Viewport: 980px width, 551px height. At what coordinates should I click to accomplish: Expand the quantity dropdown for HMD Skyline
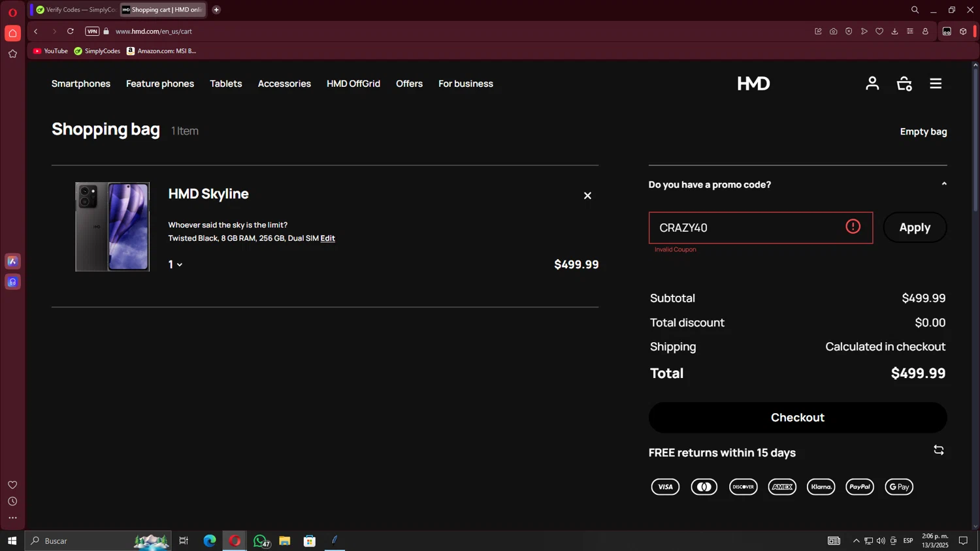[x=175, y=264]
